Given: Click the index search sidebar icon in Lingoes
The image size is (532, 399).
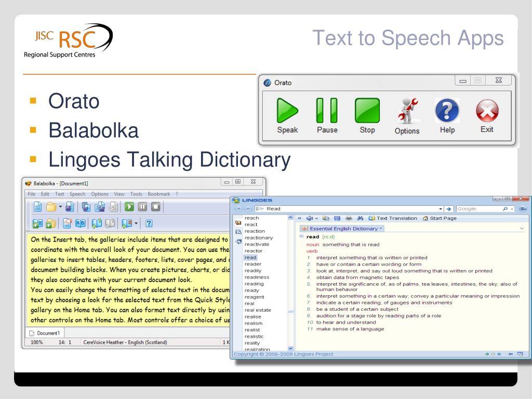Looking at the screenshot, I should click(x=238, y=232).
